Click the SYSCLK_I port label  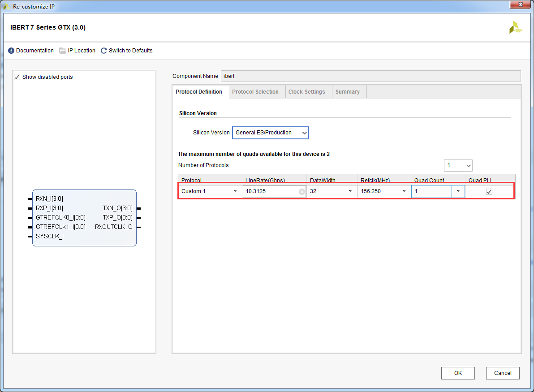(49, 237)
